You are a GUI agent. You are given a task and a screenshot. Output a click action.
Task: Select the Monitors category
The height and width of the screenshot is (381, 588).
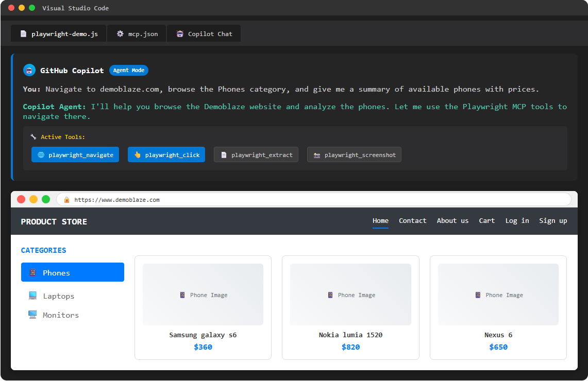click(72, 315)
